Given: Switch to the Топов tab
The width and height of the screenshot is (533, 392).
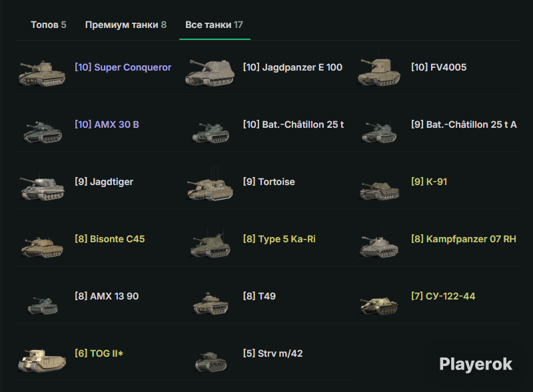Looking at the screenshot, I should 48,25.
